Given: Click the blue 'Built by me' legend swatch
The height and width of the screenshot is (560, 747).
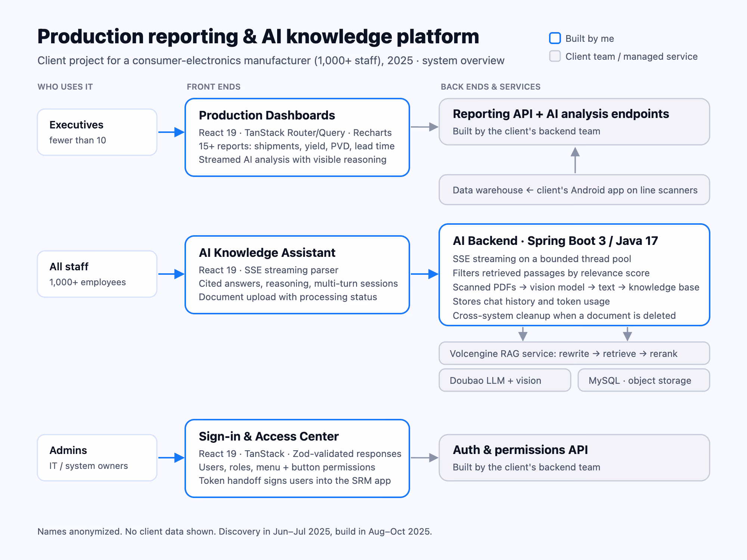Looking at the screenshot, I should coord(555,38).
